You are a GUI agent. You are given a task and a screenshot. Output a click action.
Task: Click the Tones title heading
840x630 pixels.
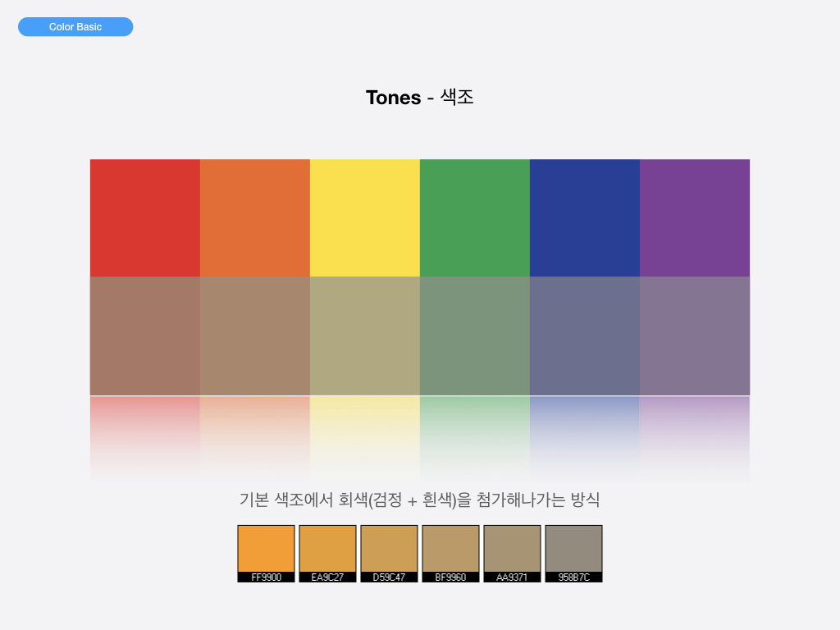coord(419,98)
